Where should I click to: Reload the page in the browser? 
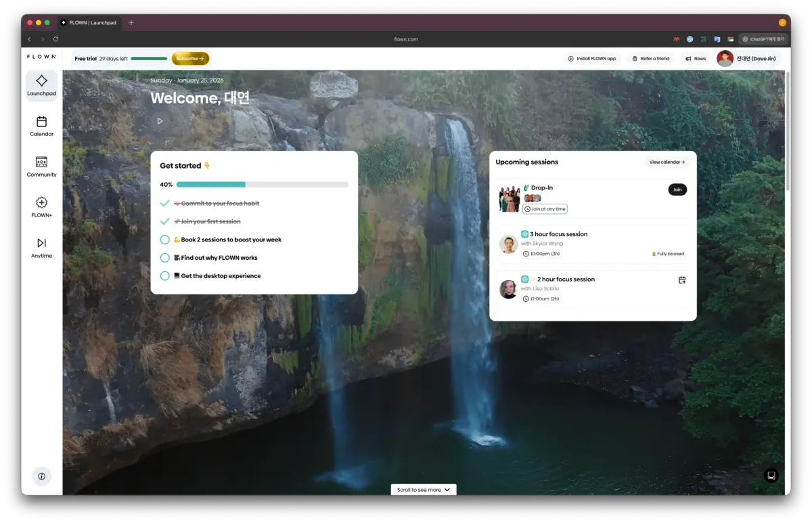click(55, 39)
